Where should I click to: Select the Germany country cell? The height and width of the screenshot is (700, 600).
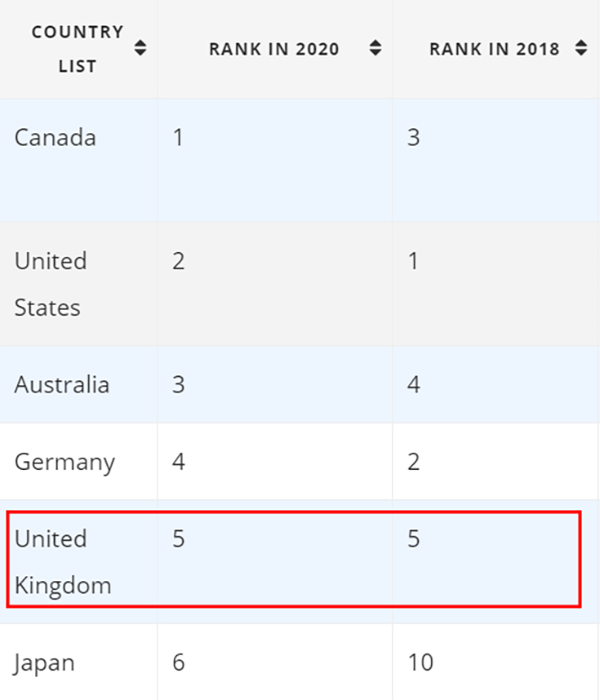coord(64,462)
